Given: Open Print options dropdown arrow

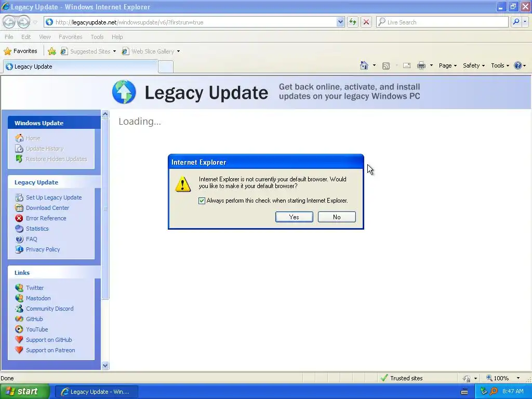Looking at the screenshot, I should 431,65.
